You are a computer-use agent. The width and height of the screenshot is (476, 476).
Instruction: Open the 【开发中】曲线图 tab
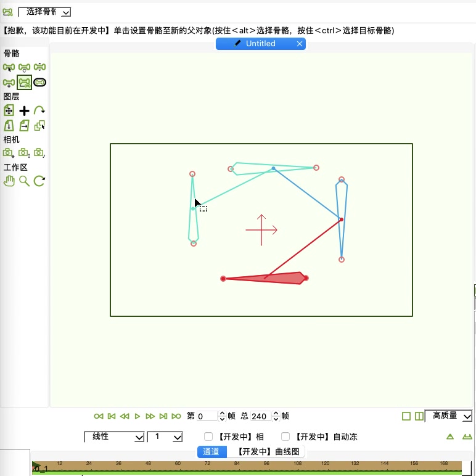click(x=268, y=452)
